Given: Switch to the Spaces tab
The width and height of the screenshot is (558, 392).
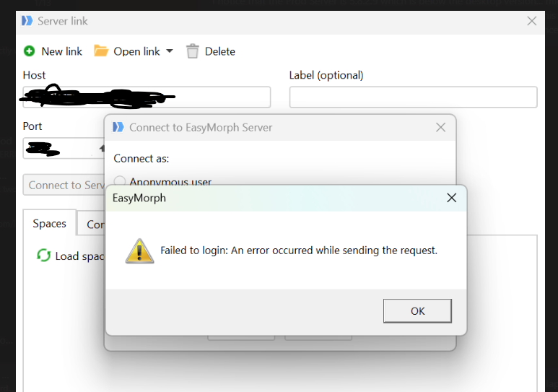Looking at the screenshot, I should click(50, 224).
